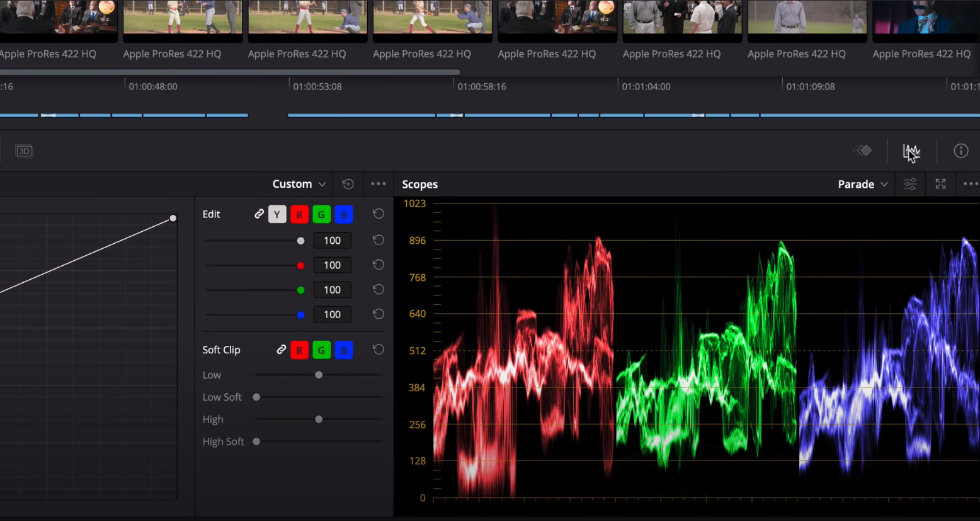Select the blue Soft Clip channel
The height and width of the screenshot is (521, 980).
pos(344,350)
